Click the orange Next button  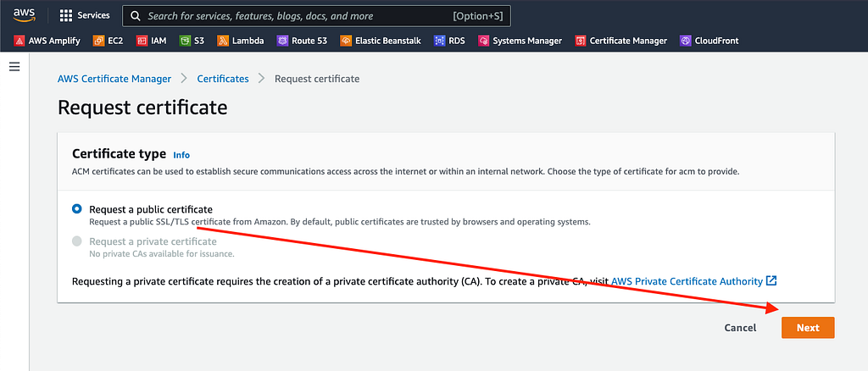tap(808, 328)
